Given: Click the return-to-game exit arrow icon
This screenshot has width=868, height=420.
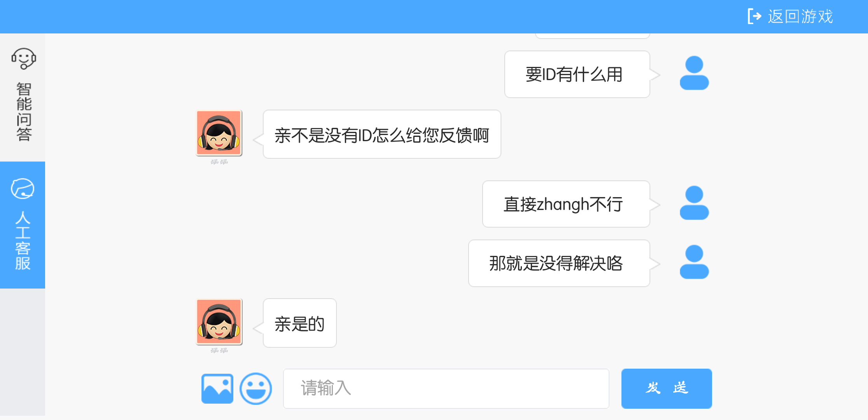Looking at the screenshot, I should [x=754, y=16].
